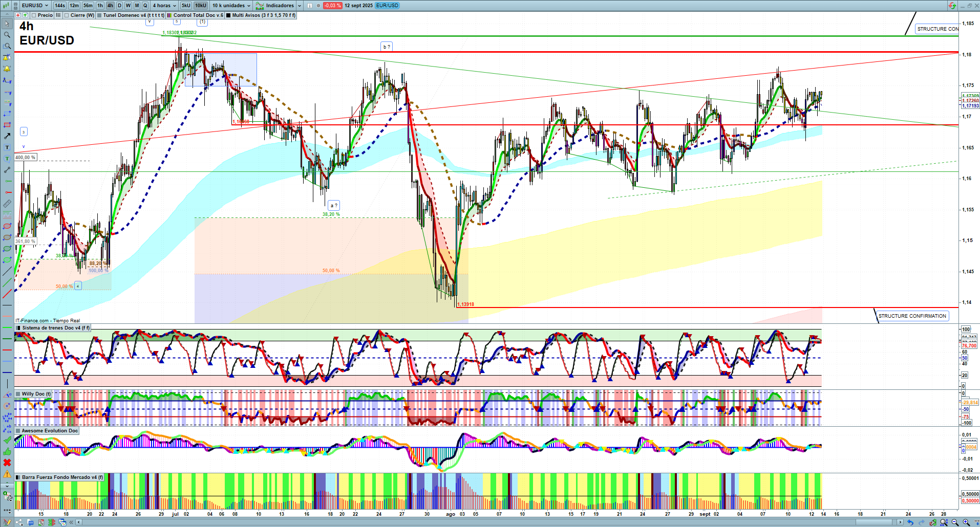Toggle the 10kU units button
The height and width of the screenshot is (527, 980).
[x=200, y=6]
